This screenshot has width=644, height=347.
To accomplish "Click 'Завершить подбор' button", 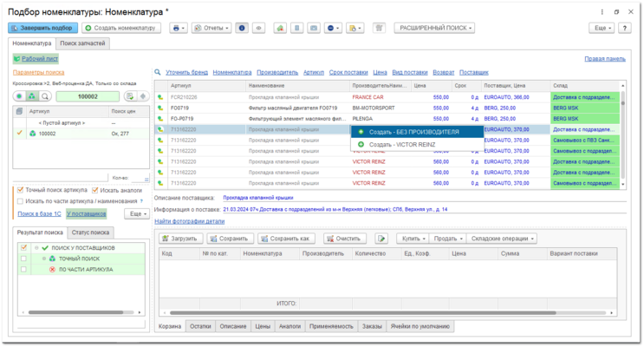I will [x=42, y=28].
